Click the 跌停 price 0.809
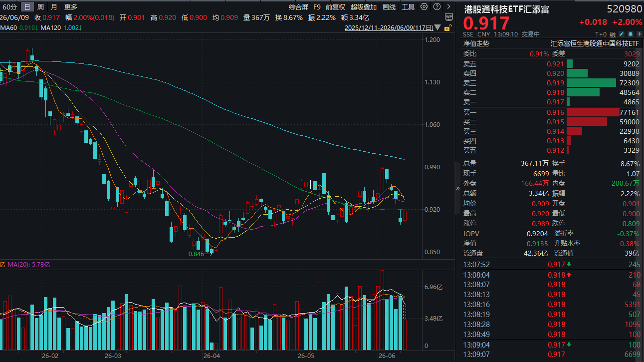This screenshot has height=362, width=644. pos(631,224)
